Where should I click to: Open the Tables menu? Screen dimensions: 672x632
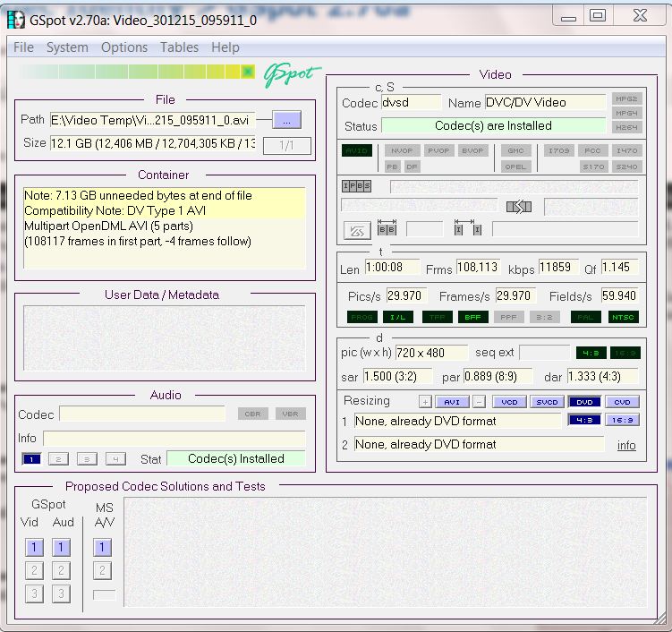point(179,47)
